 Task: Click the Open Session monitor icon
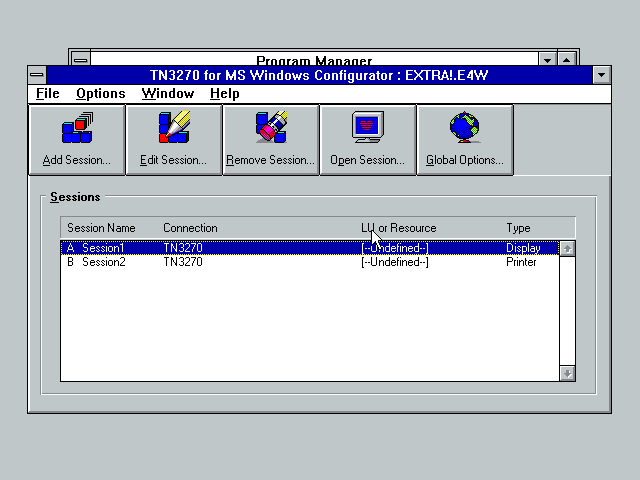368,127
